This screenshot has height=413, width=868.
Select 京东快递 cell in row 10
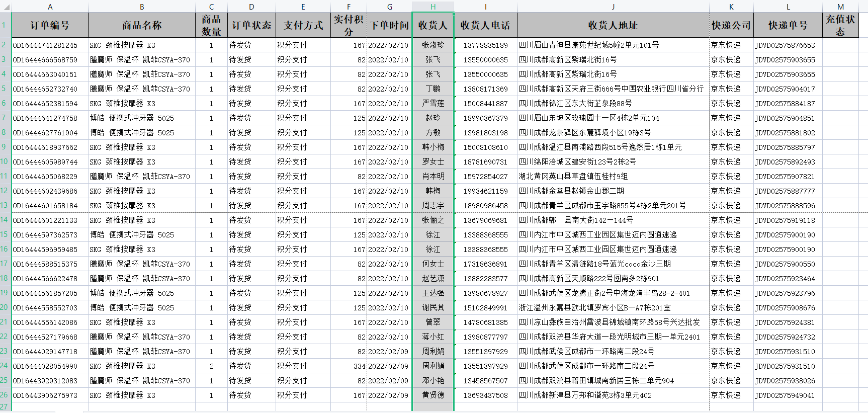731,162
